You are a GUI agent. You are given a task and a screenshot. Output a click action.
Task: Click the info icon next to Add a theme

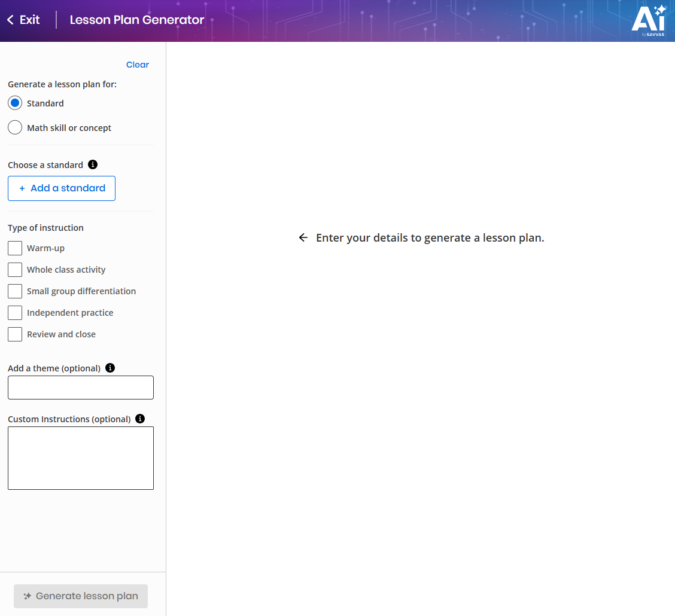tap(110, 368)
